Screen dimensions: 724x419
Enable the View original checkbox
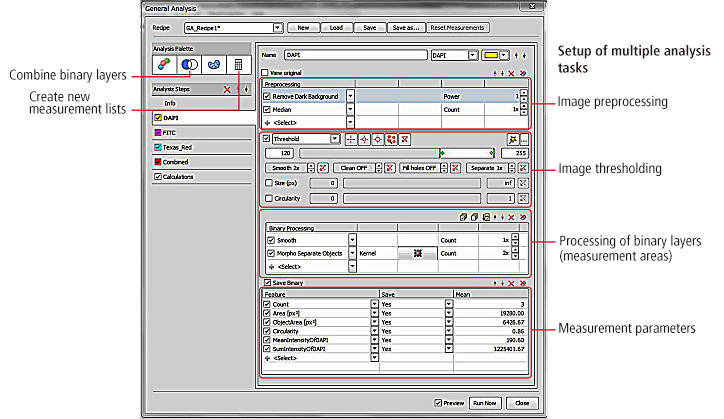[x=264, y=73]
